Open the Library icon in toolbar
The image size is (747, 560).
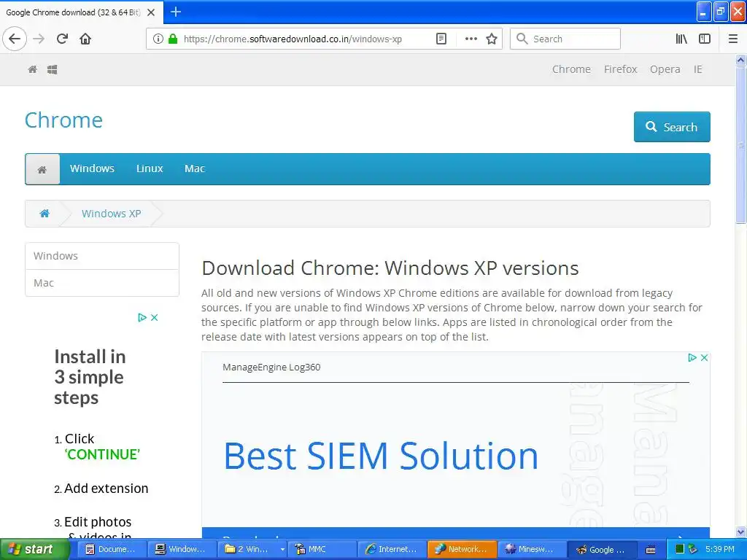pos(681,39)
